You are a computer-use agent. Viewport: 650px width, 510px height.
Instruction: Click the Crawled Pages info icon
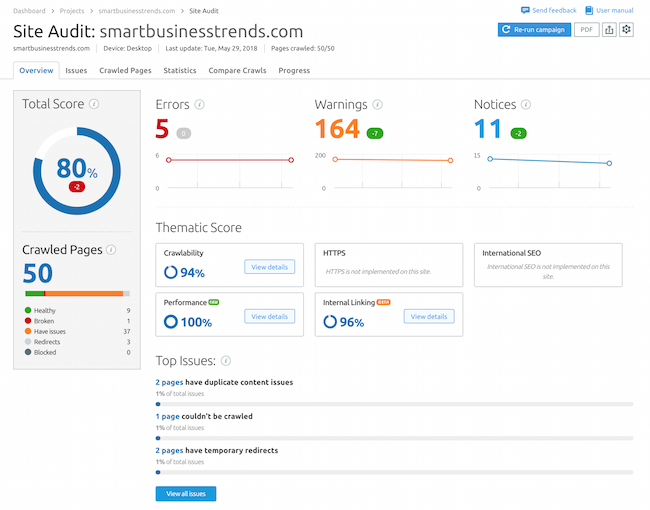pos(111,250)
